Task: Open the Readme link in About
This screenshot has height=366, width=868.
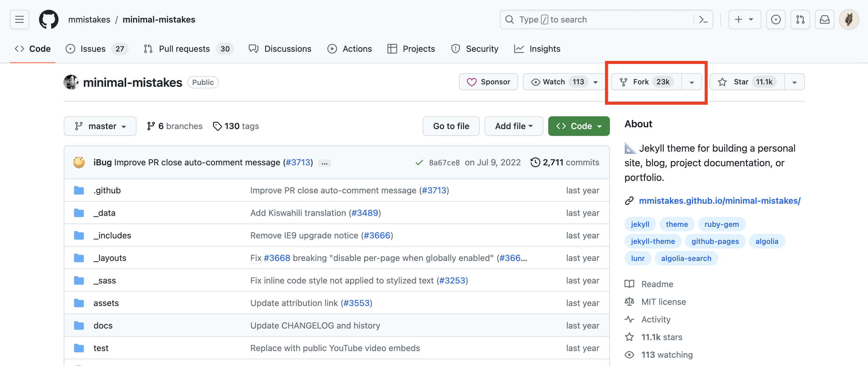Action: [x=649, y=284]
